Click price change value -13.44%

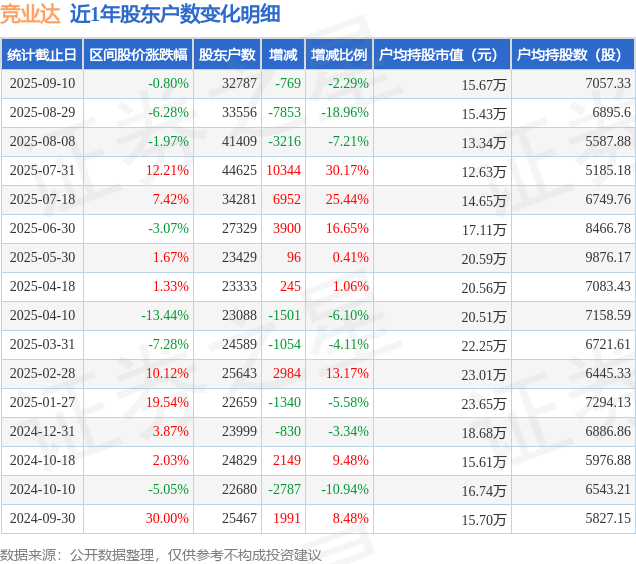tap(165, 315)
